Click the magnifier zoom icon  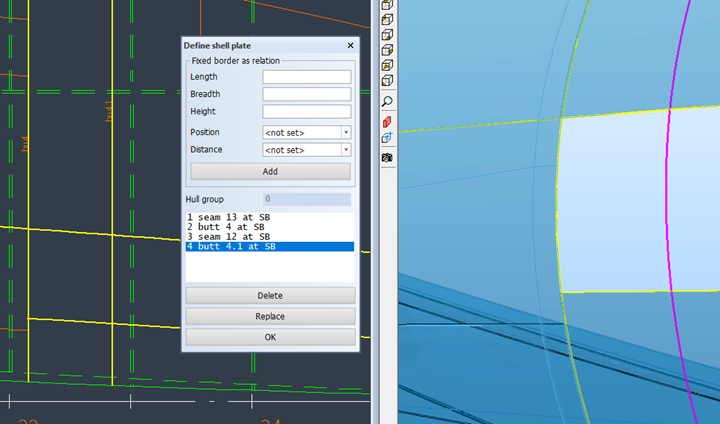pyautogui.click(x=387, y=102)
